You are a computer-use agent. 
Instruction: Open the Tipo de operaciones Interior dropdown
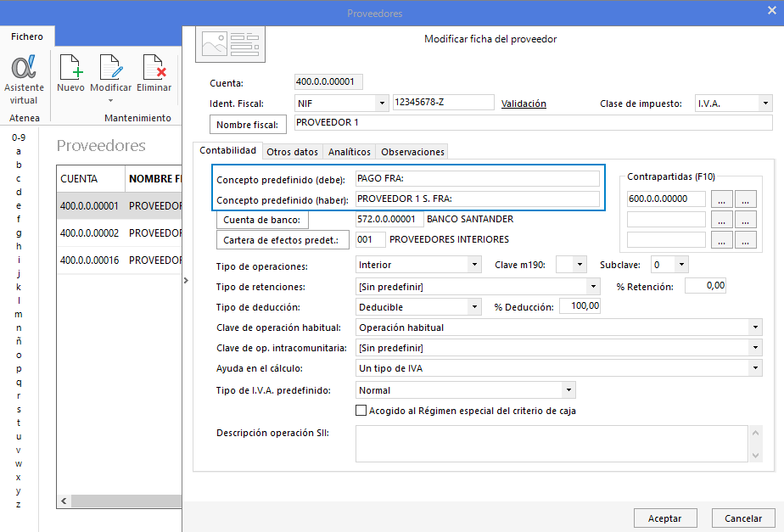coord(477,264)
